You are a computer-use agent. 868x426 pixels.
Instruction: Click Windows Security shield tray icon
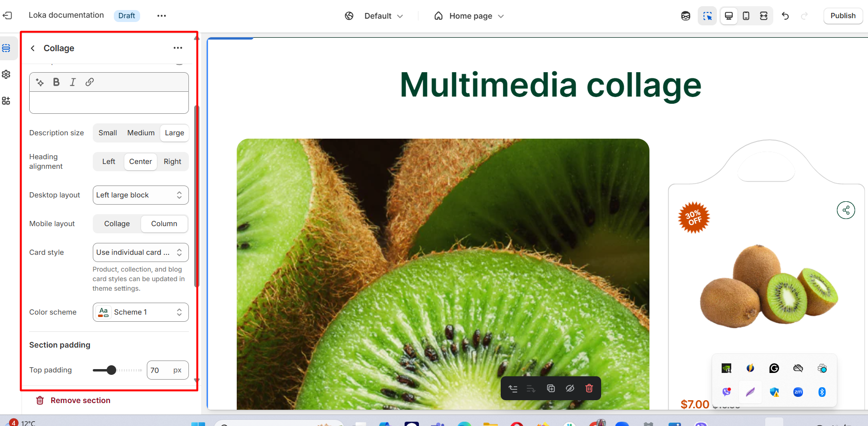[x=774, y=392]
